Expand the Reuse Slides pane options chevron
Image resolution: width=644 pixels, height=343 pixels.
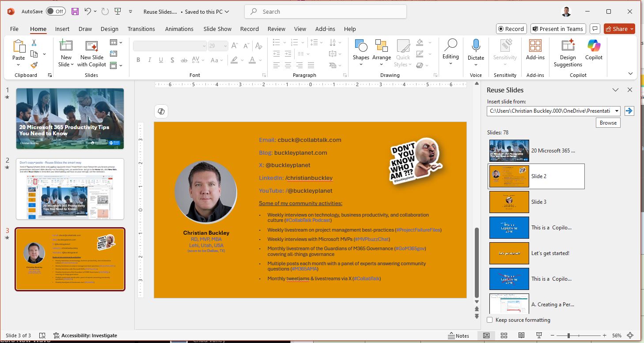(x=615, y=90)
